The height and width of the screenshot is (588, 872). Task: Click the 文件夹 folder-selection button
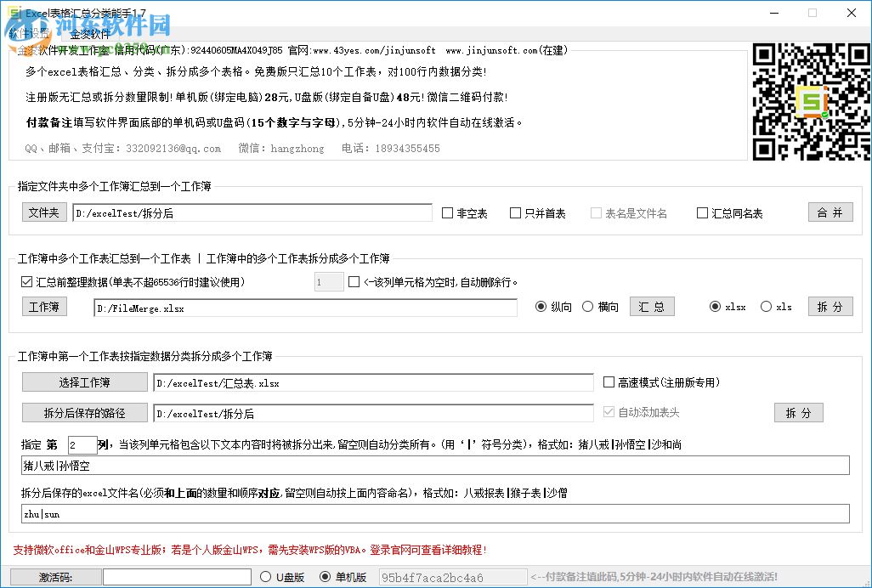pos(44,212)
